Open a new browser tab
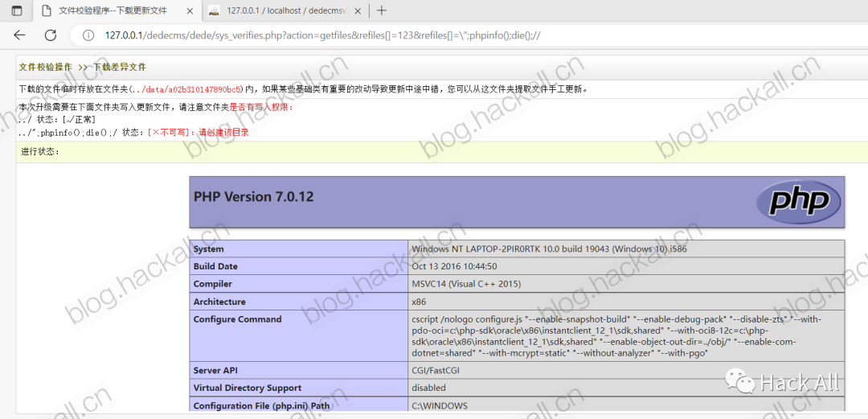 coord(382,10)
